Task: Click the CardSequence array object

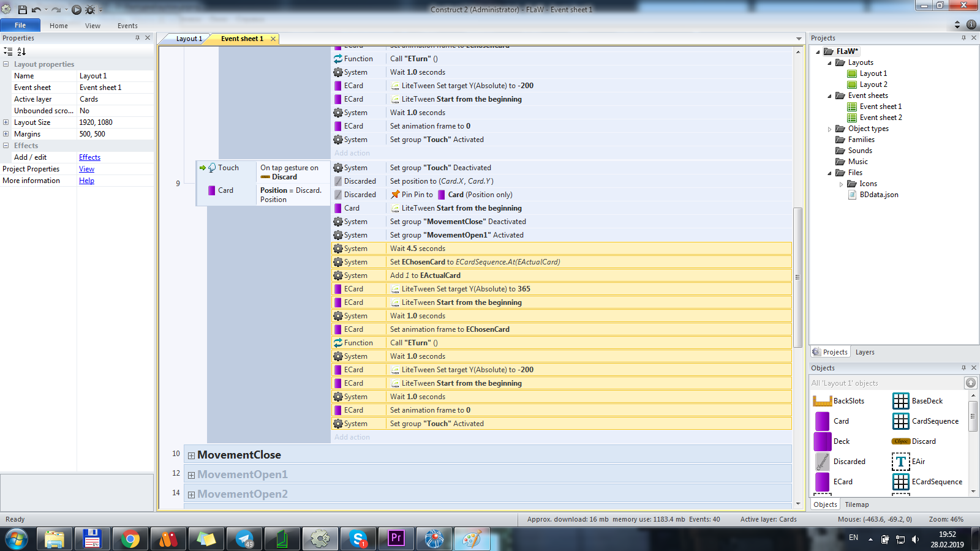Action: (x=900, y=421)
